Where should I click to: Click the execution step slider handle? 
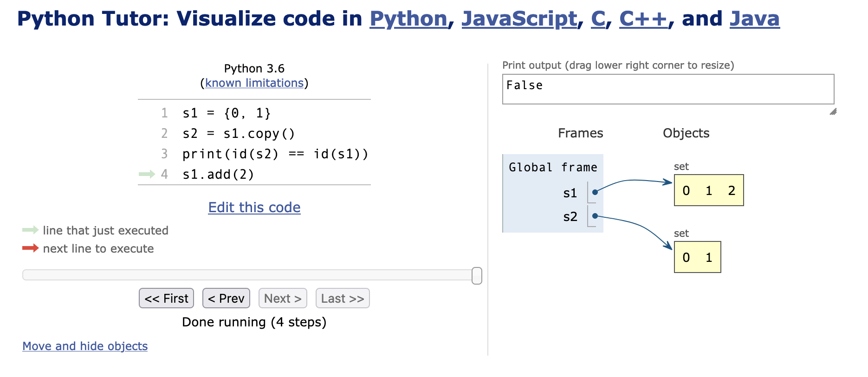point(477,276)
